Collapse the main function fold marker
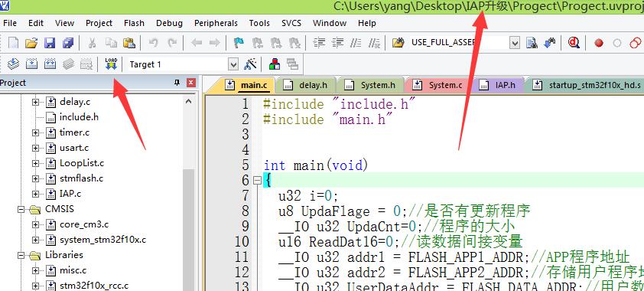 (x=257, y=180)
